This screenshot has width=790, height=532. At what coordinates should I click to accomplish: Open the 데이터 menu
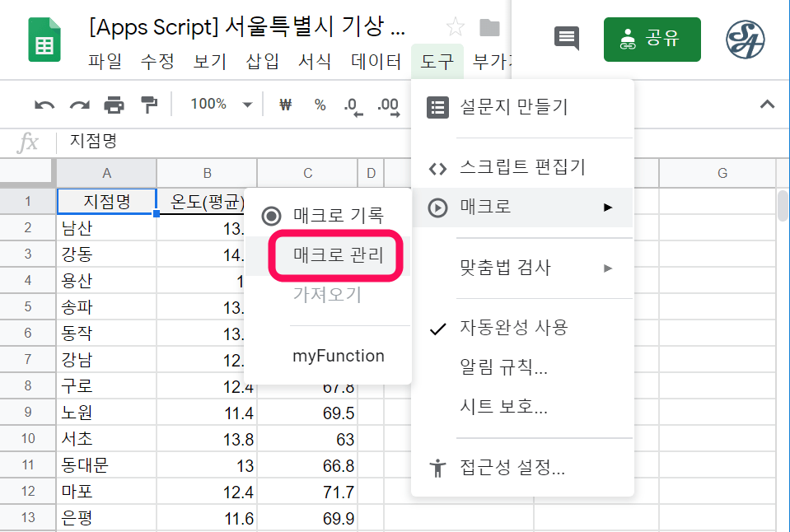(x=376, y=61)
